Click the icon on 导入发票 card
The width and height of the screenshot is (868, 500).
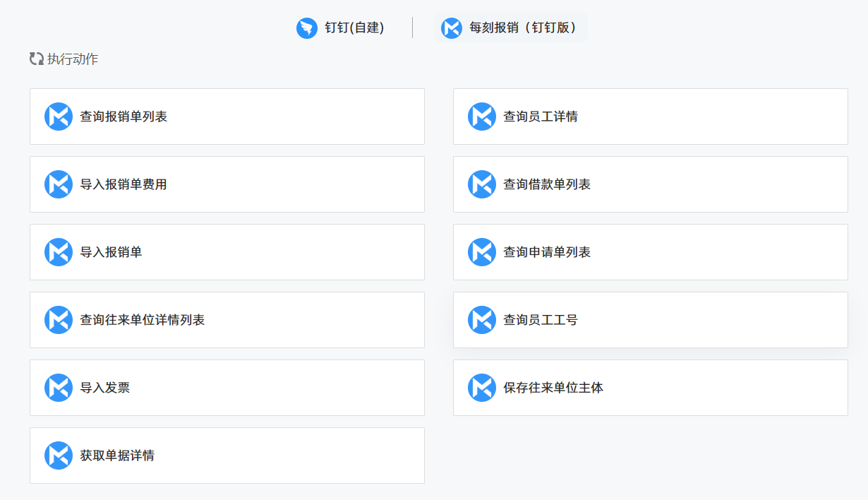[x=59, y=388]
